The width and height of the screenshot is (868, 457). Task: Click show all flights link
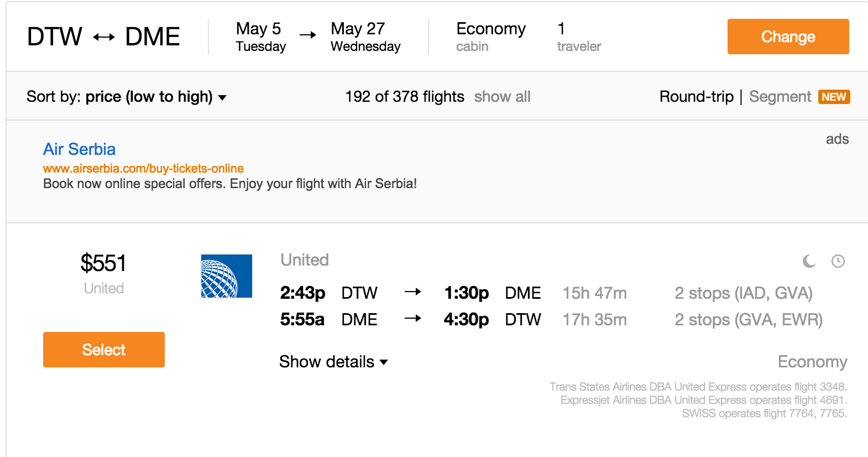click(x=502, y=97)
